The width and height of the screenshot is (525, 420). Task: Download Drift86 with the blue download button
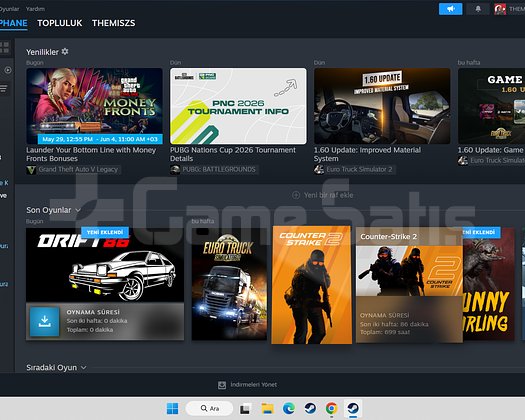click(x=45, y=322)
